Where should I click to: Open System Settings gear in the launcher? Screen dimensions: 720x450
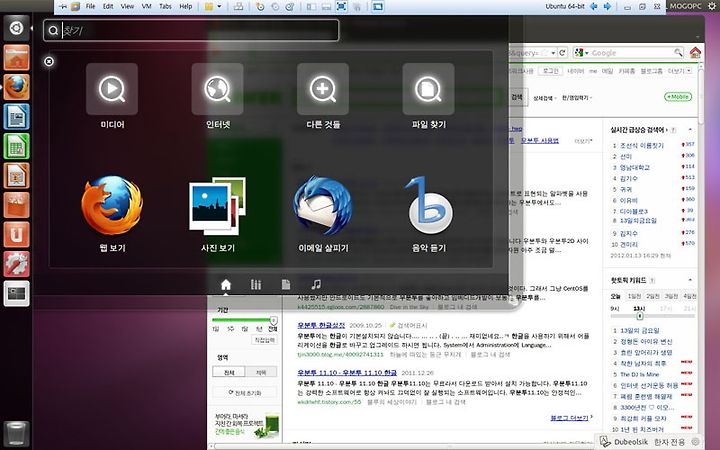[x=17, y=264]
